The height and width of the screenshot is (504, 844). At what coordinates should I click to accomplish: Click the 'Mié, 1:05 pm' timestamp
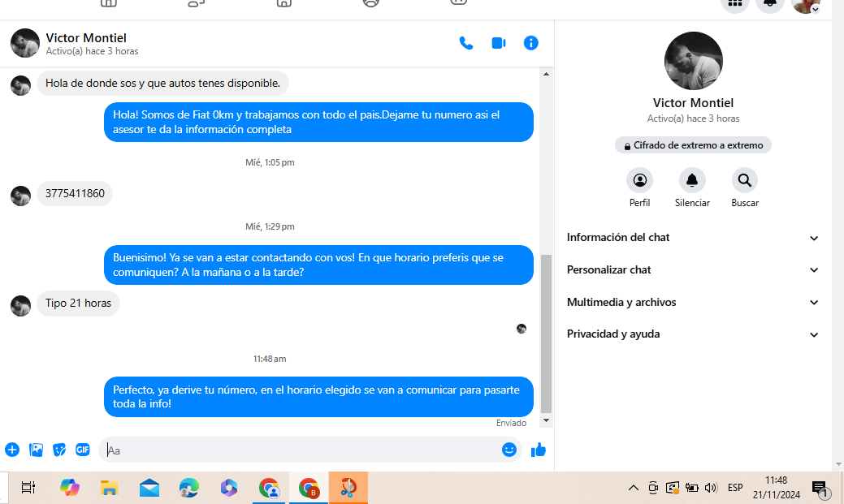[270, 162]
